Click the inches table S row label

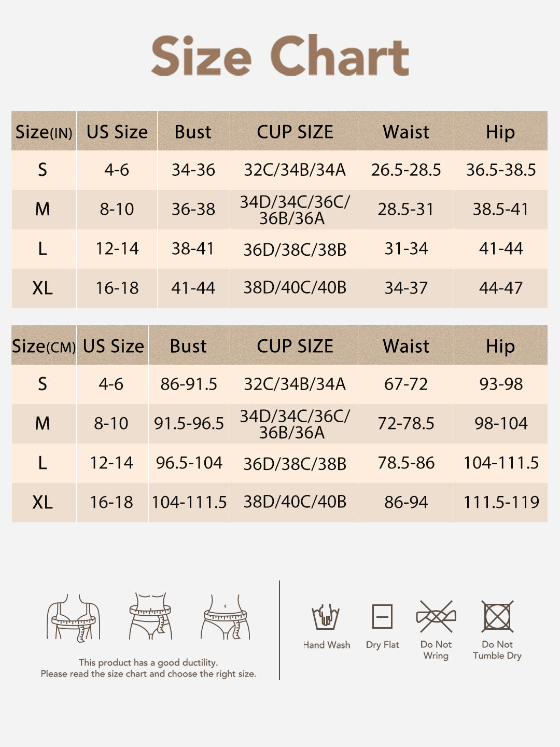click(43, 170)
